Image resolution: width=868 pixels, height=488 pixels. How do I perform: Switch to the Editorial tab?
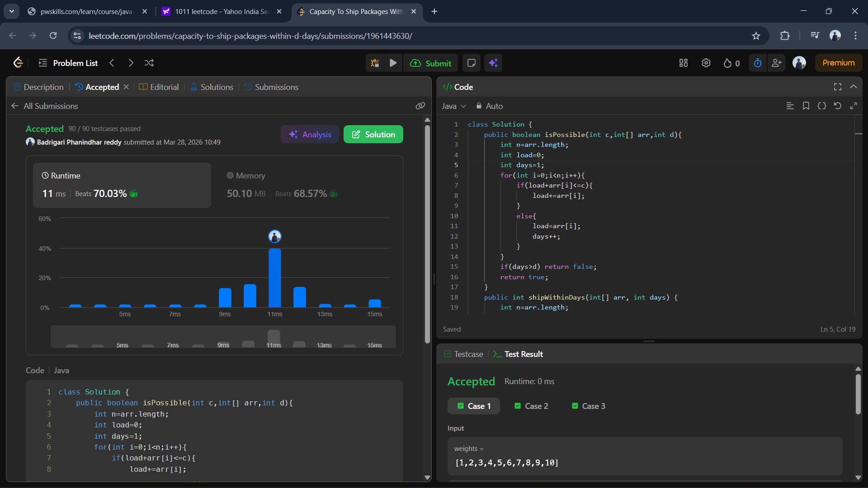[x=159, y=87]
